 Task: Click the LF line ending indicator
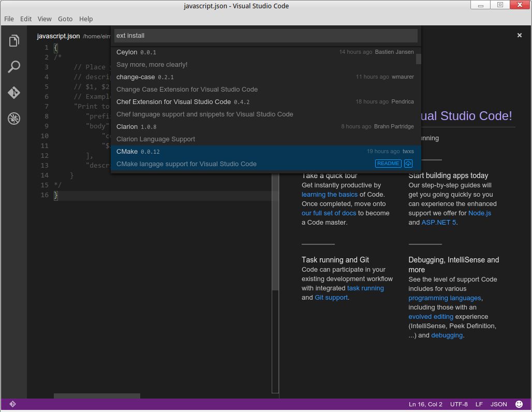479,404
